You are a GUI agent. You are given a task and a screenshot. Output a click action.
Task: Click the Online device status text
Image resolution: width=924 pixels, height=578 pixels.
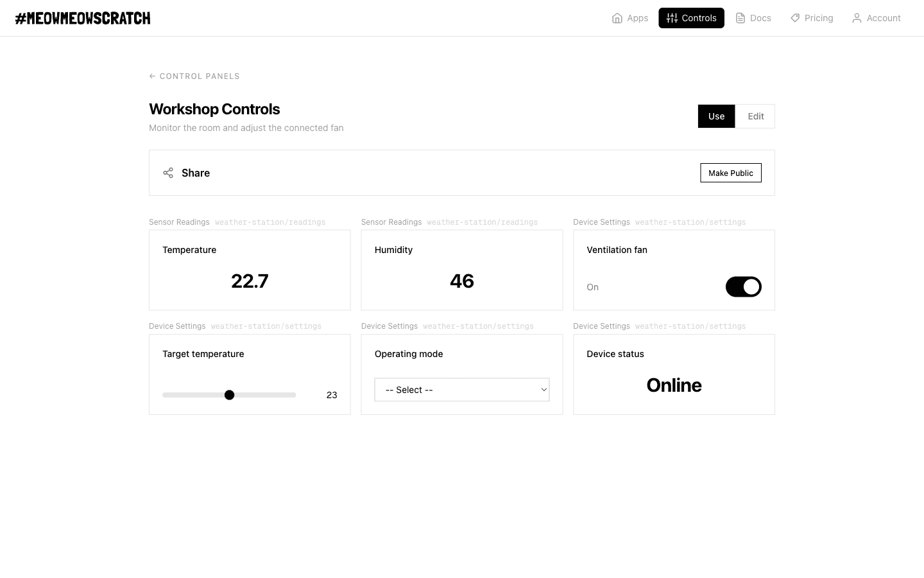[x=674, y=385]
